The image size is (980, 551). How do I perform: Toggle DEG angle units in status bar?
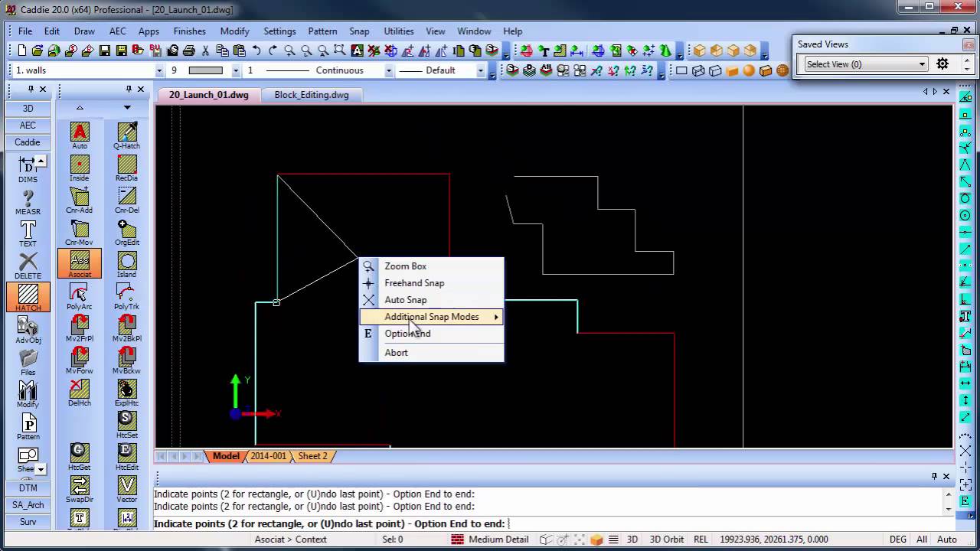click(897, 540)
